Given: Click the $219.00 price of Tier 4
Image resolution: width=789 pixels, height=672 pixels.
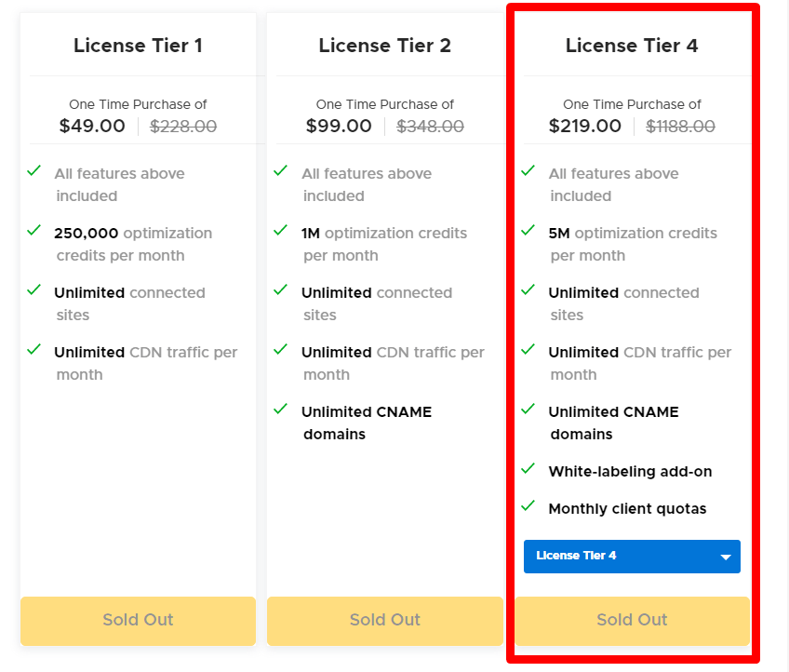Looking at the screenshot, I should [585, 127].
